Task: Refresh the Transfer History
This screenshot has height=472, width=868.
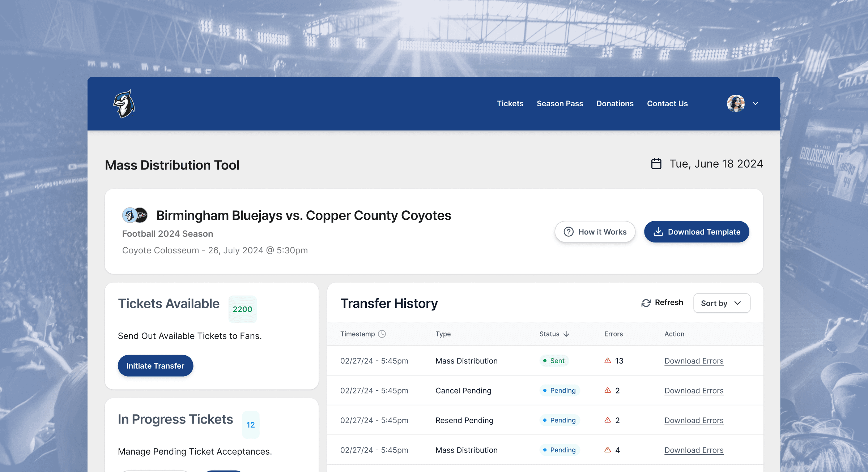Action: 662,302
